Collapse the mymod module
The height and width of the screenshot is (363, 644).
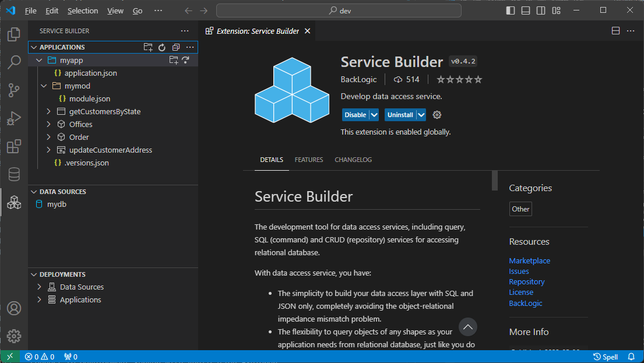[44, 86]
